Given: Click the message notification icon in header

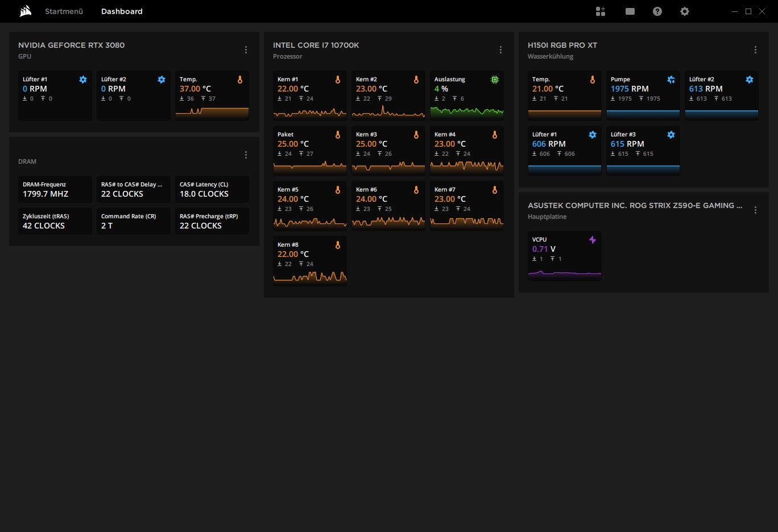Looking at the screenshot, I should (630, 11).
